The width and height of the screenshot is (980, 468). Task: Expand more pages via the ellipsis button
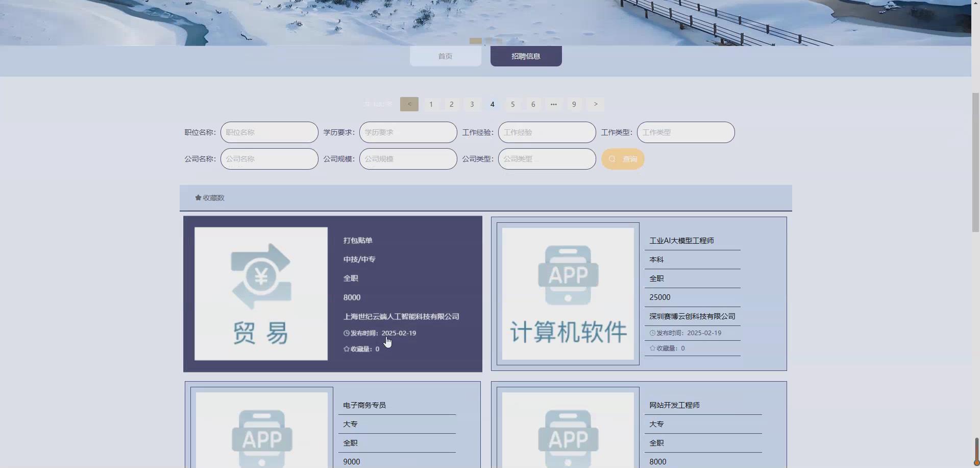coord(553,104)
